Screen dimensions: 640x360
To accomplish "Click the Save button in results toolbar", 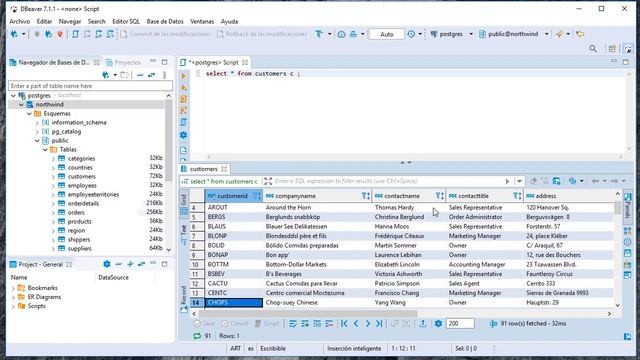I will pos(204,324).
